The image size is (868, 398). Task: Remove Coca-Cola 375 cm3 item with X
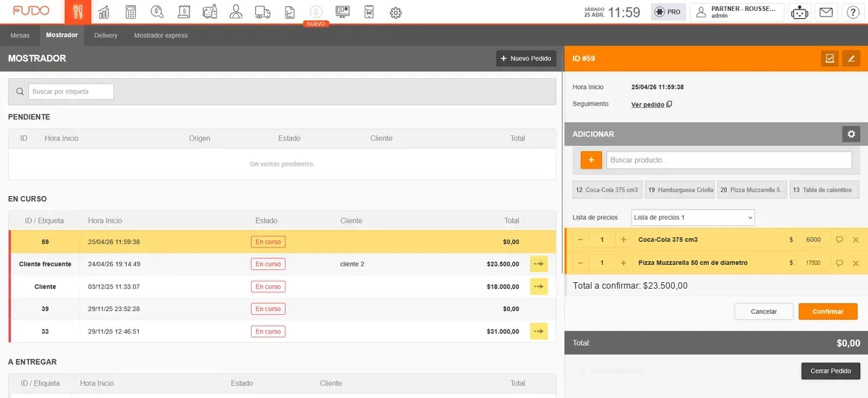[856, 240]
